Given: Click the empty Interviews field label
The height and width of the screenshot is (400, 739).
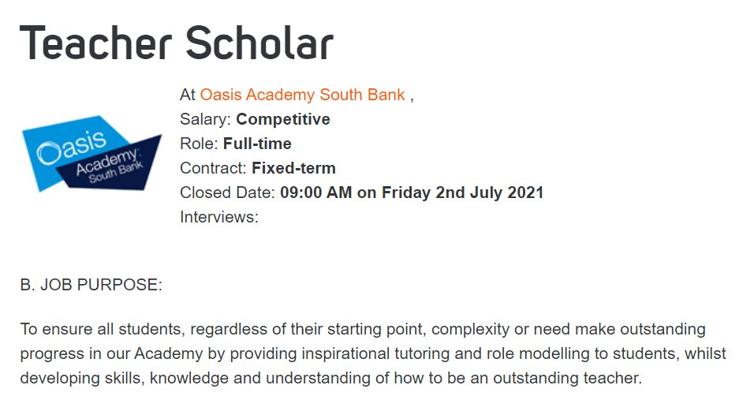Looking at the screenshot, I should (219, 217).
